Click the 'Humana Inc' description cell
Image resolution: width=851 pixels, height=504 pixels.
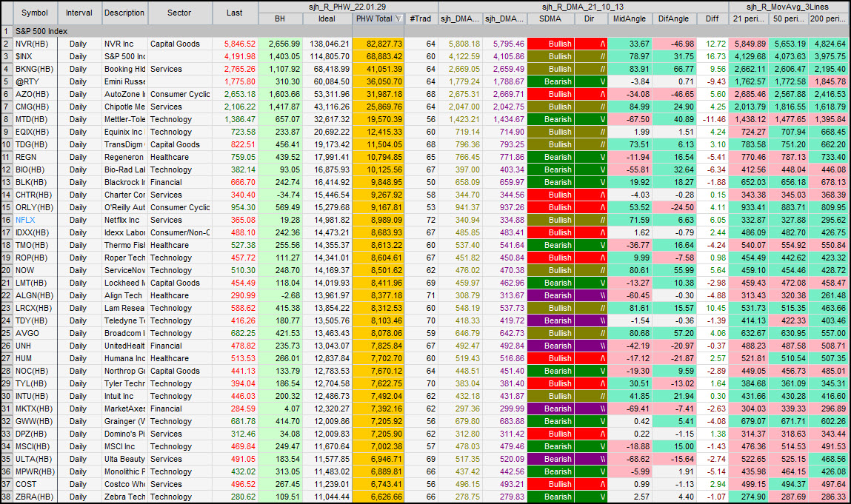point(124,359)
